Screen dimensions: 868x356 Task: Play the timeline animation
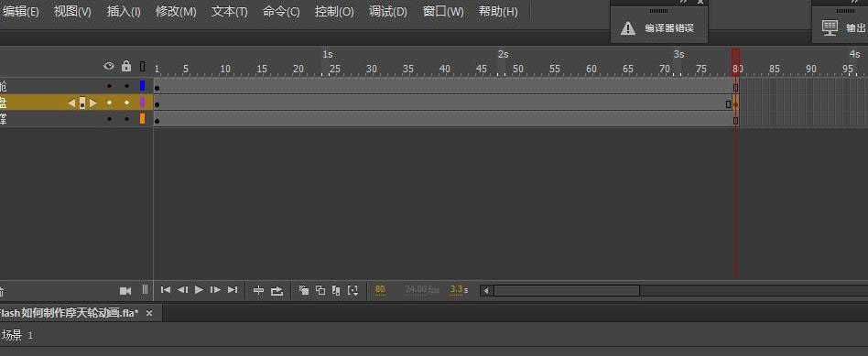pos(200,289)
